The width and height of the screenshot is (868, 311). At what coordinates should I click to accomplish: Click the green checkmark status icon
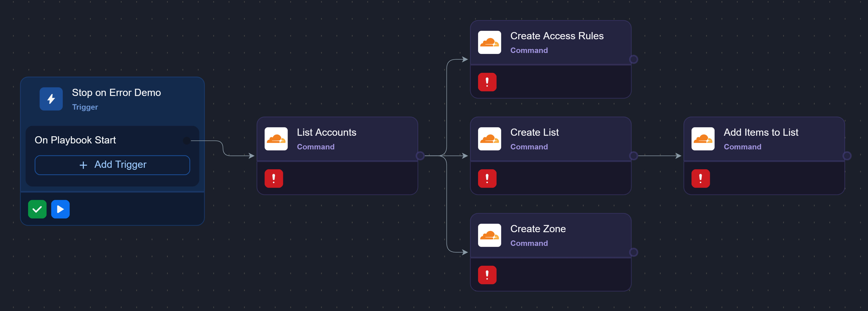coord(37,209)
